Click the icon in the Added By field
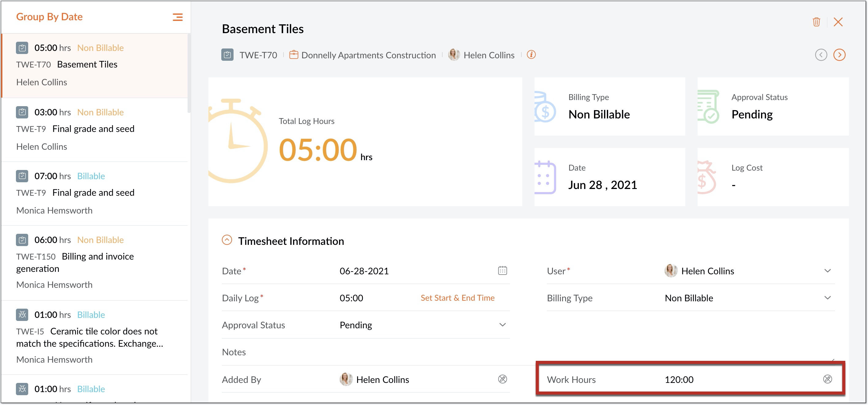 502,379
